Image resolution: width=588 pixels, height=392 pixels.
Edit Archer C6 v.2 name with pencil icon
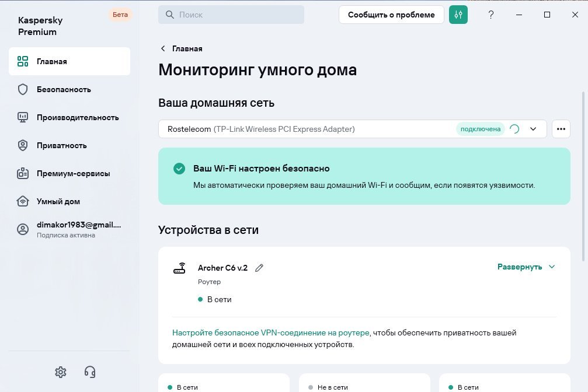point(259,268)
